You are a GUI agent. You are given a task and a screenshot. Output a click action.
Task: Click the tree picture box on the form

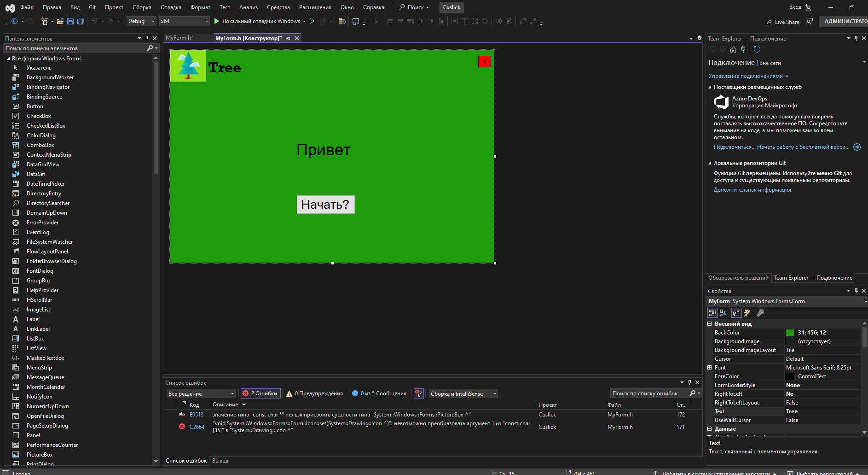tap(188, 66)
